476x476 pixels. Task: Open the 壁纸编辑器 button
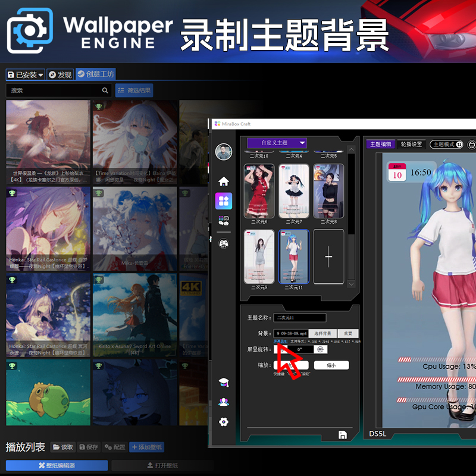[x=57, y=465]
